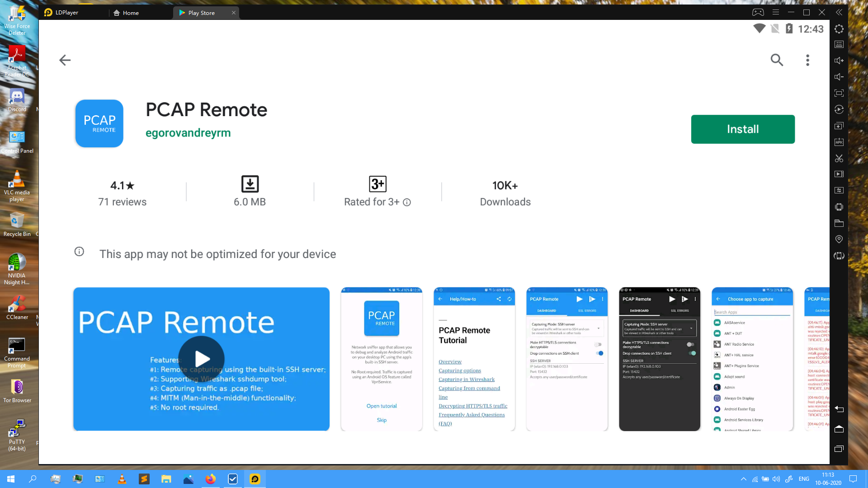Click the info icon beside optimization warning

79,252
